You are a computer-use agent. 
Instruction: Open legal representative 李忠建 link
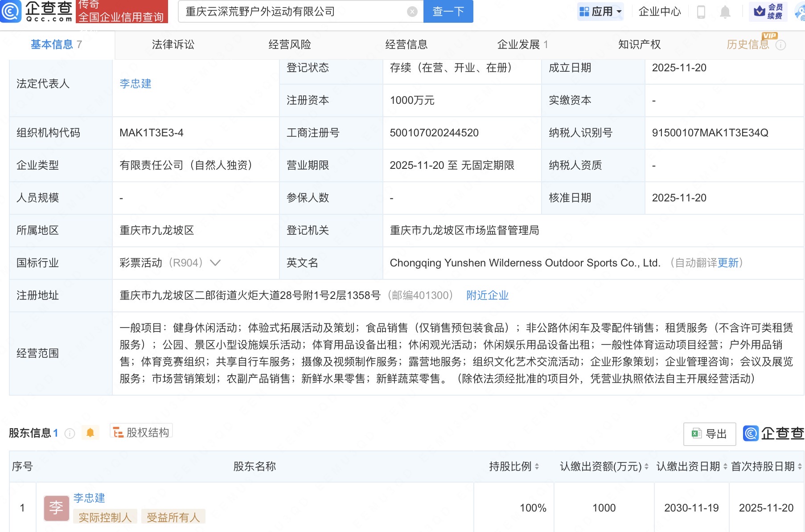point(136,84)
